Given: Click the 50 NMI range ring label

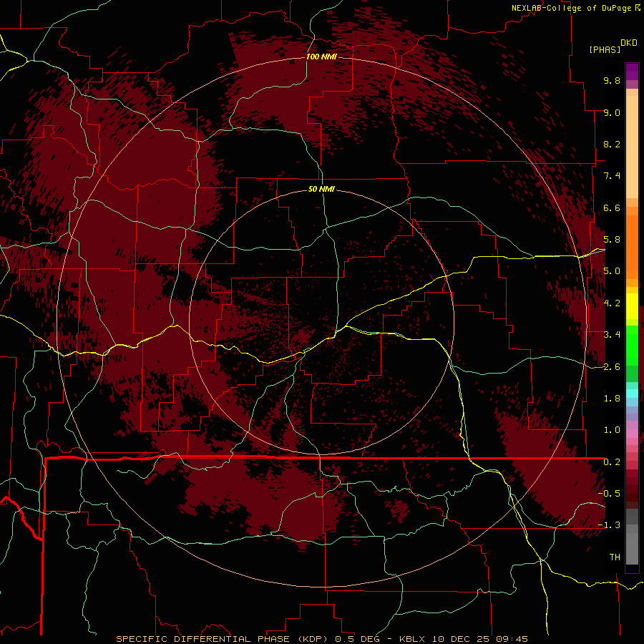Looking at the screenshot, I should pos(321,189).
